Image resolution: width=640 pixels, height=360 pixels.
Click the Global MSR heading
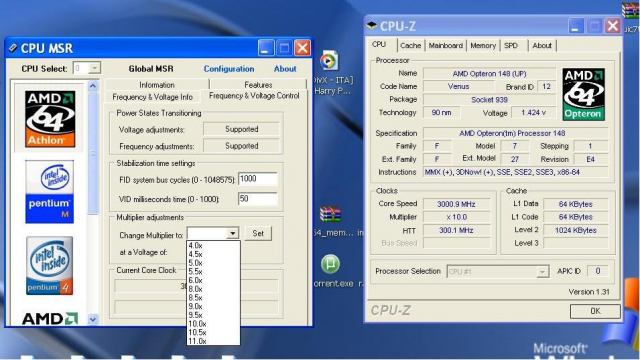pyautogui.click(x=151, y=69)
